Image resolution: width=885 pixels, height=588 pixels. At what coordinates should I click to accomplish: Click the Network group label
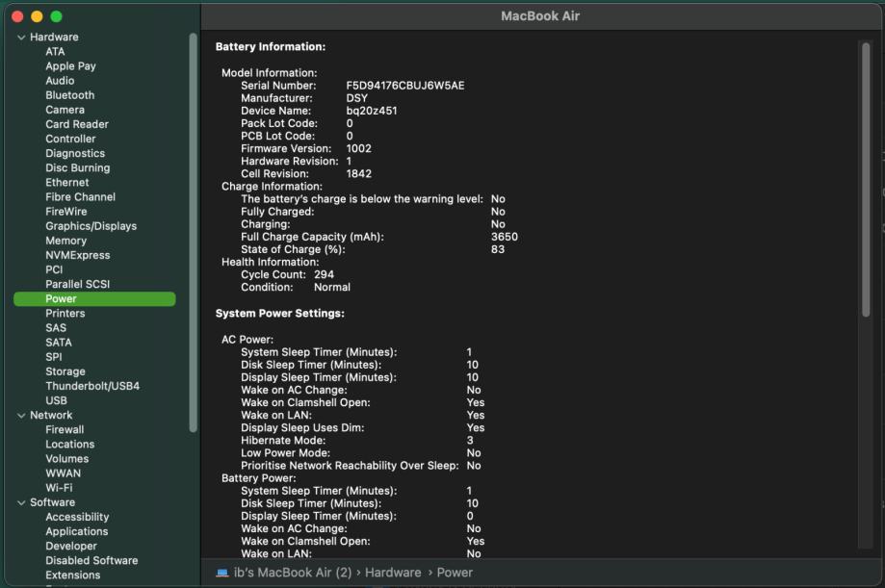pos(51,416)
